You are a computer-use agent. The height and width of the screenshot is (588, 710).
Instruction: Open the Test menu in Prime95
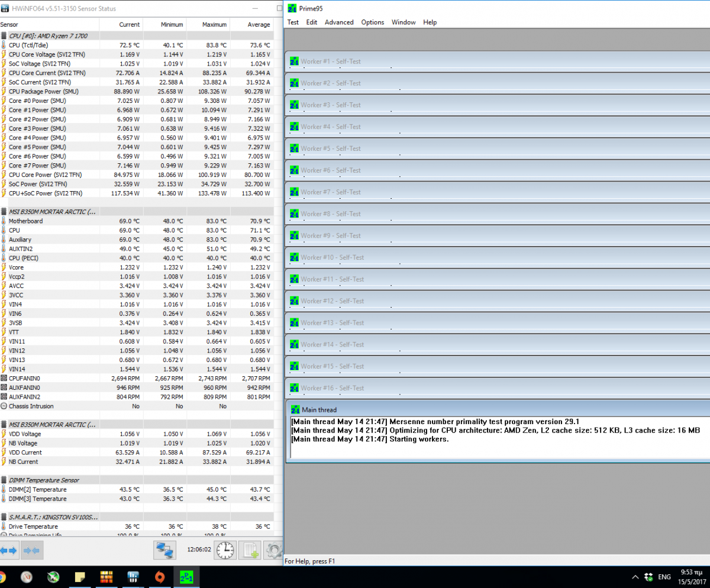[x=293, y=22]
